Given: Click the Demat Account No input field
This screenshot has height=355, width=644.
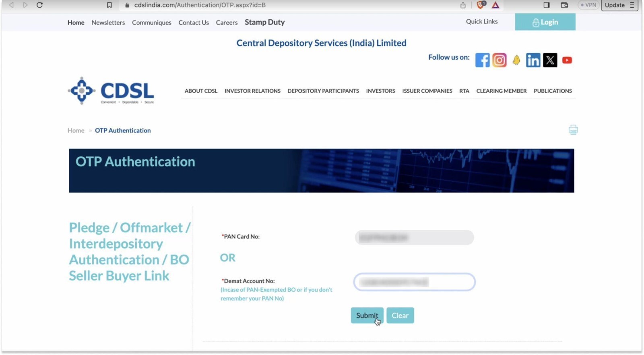Looking at the screenshot, I should click(414, 282).
